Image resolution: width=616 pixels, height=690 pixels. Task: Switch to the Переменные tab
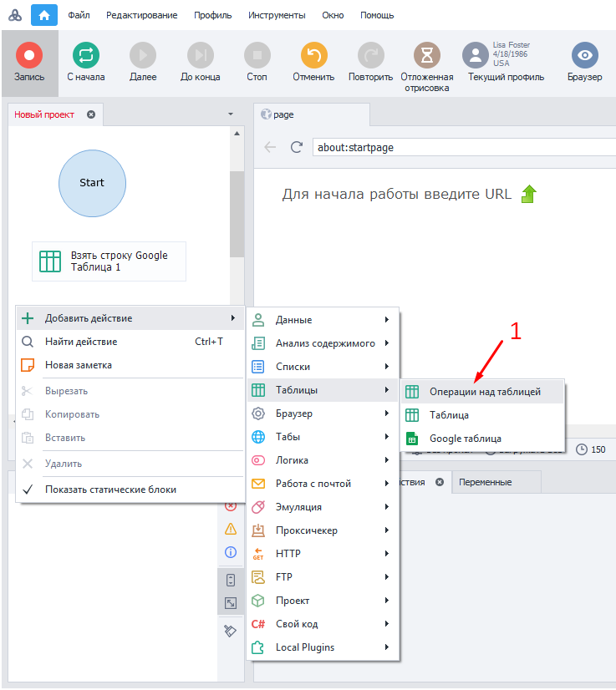485,482
